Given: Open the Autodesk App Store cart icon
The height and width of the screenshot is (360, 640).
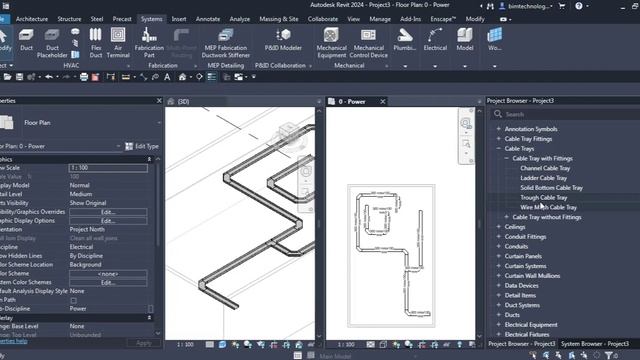Looking at the screenshot, I should [562, 6].
